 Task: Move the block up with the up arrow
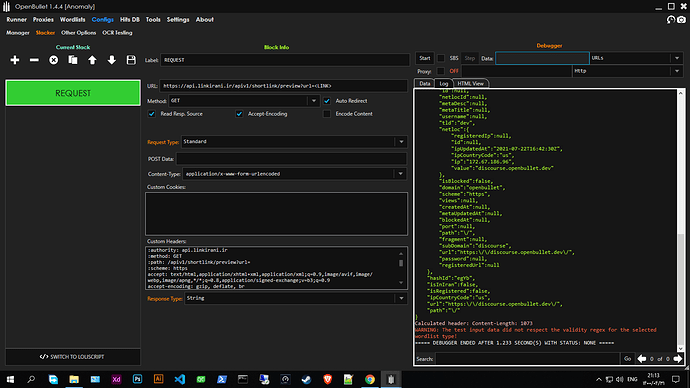click(x=92, y=60)
